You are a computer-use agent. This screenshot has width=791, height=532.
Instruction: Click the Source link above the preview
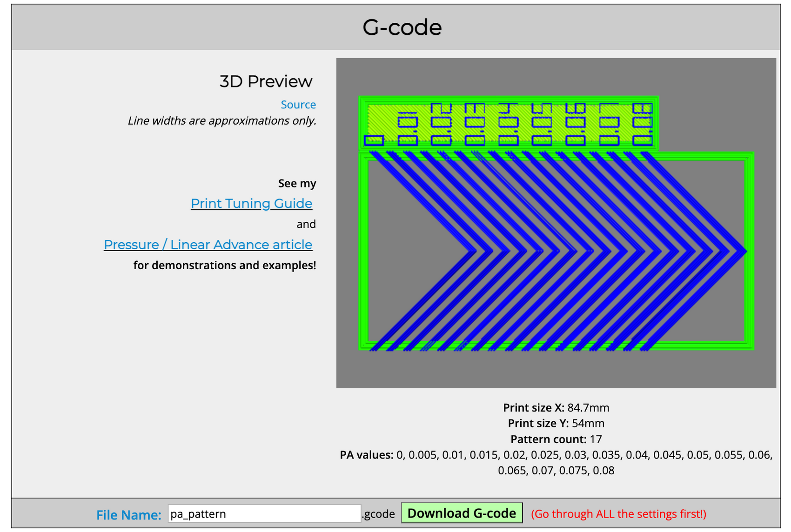(298, 104)
